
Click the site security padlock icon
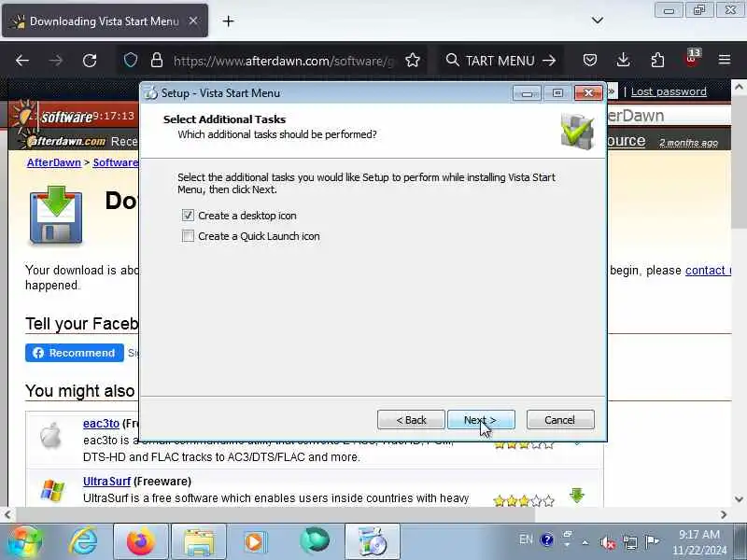(157, 61)
